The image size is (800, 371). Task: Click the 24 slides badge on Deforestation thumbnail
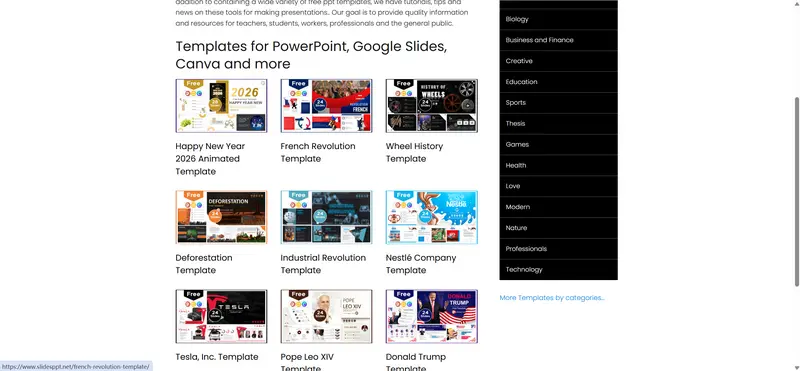[x=215, y=217]
